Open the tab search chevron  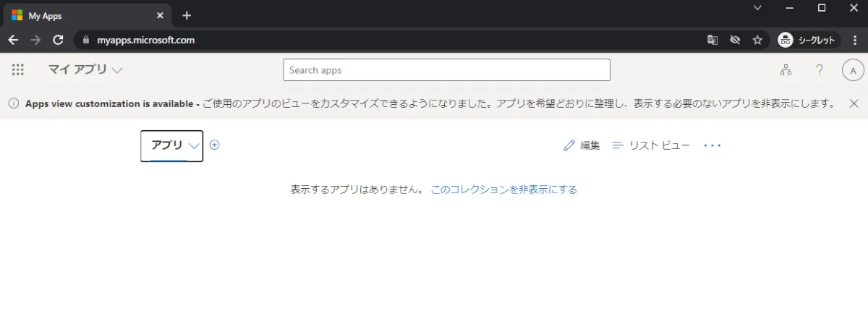[757, 7]
